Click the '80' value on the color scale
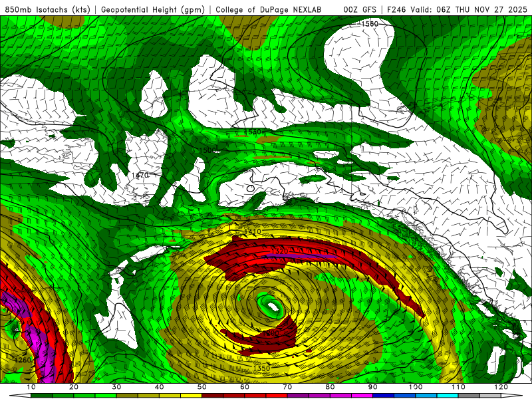This screenshot has width=532, height=399. [x=330, y=387]
